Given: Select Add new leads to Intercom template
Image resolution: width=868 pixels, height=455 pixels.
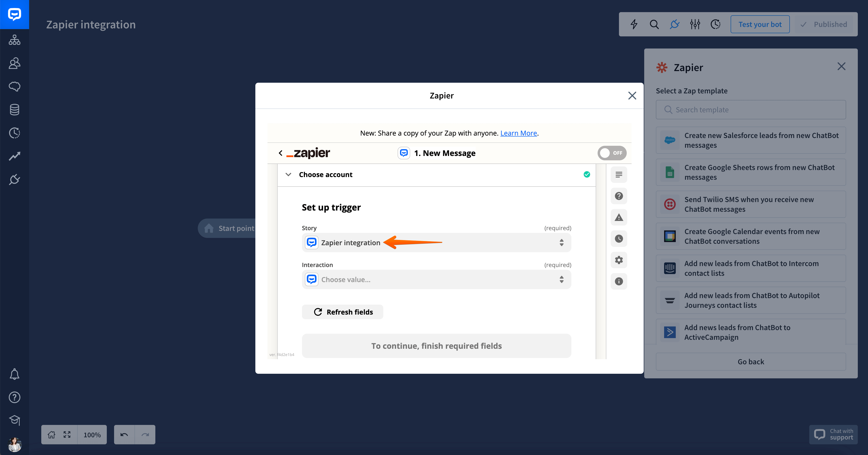Looking at the screenshot, I should (x=751, y=268).
